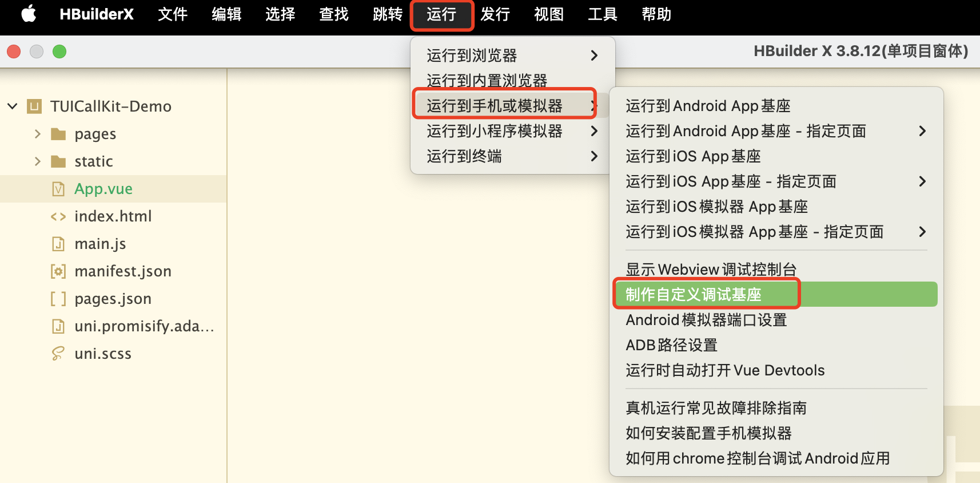
Task: Collapse the TUICallKit-Demo project tree
Action: coord(13,106)
